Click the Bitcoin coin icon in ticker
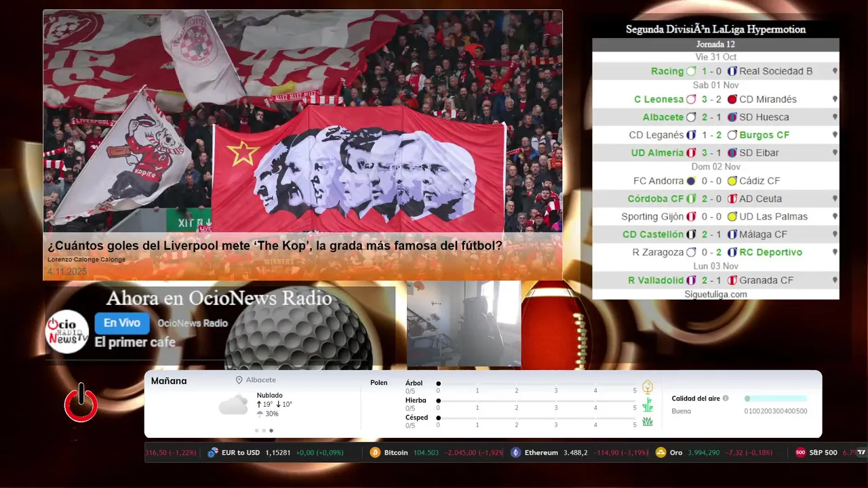The height and width of the screenshot is (488, 868). coord(375,453)
